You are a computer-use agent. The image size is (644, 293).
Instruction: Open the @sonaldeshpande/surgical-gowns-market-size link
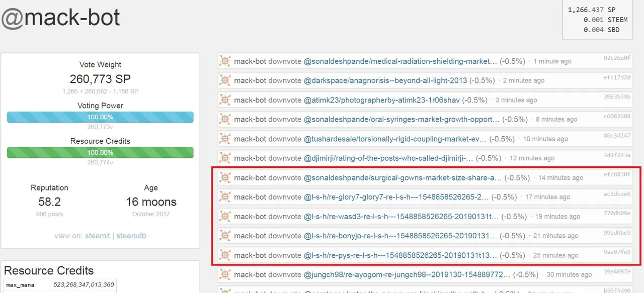tap(403, 177)
